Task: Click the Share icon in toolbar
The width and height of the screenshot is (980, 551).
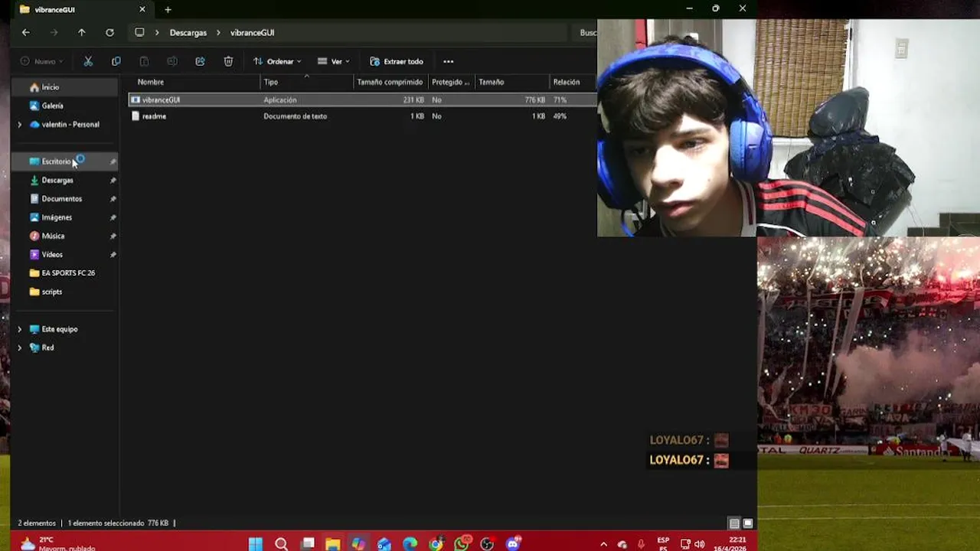Action: [200, 61]
